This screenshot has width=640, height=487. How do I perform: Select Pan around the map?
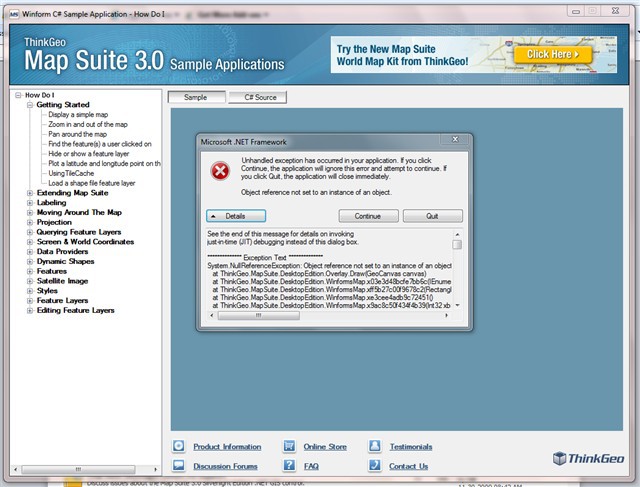pos(77,134)
